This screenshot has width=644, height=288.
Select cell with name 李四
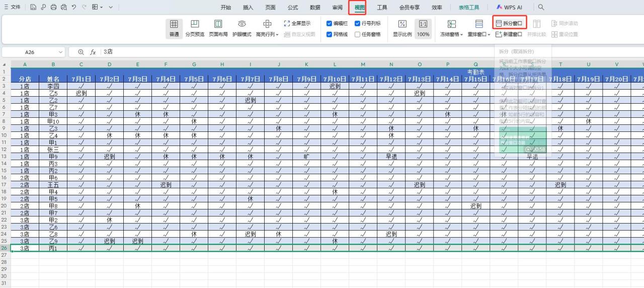click(x=53, y=86)
